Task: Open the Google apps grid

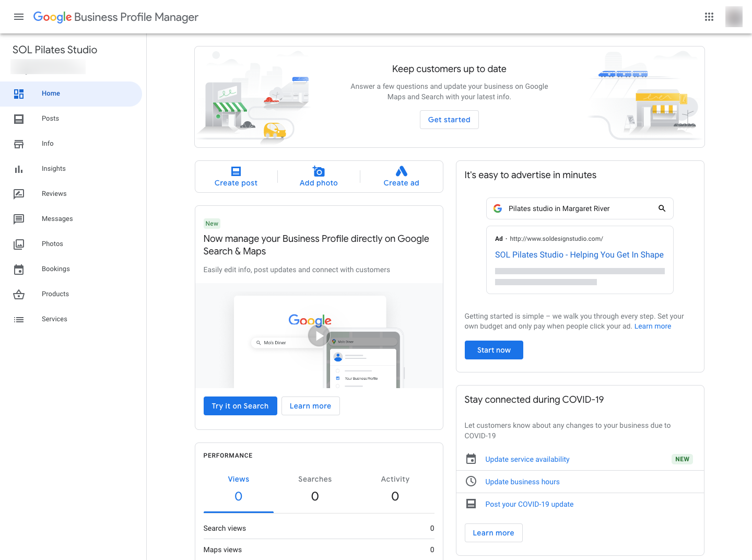Action: click(709, 17)
